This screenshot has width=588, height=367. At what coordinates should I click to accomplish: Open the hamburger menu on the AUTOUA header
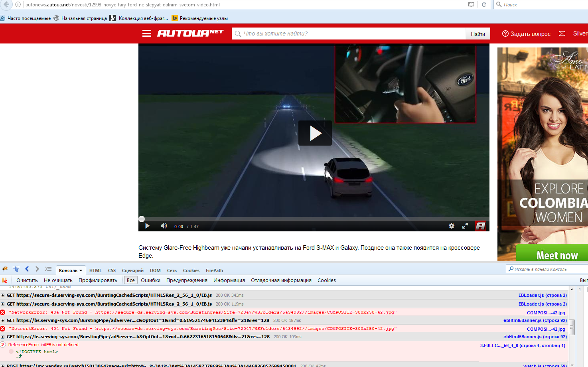tap(147, 34)
